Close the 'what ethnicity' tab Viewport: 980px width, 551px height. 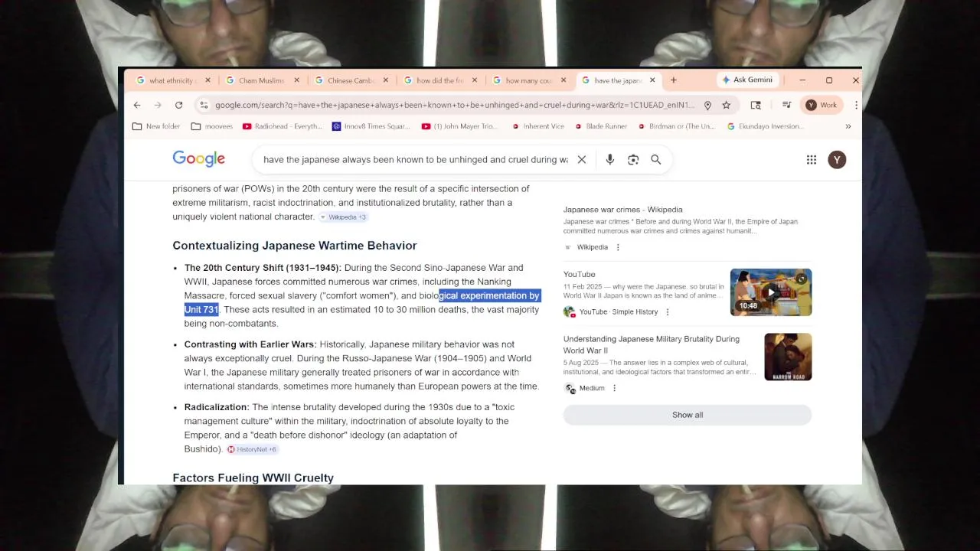point(208,80)
